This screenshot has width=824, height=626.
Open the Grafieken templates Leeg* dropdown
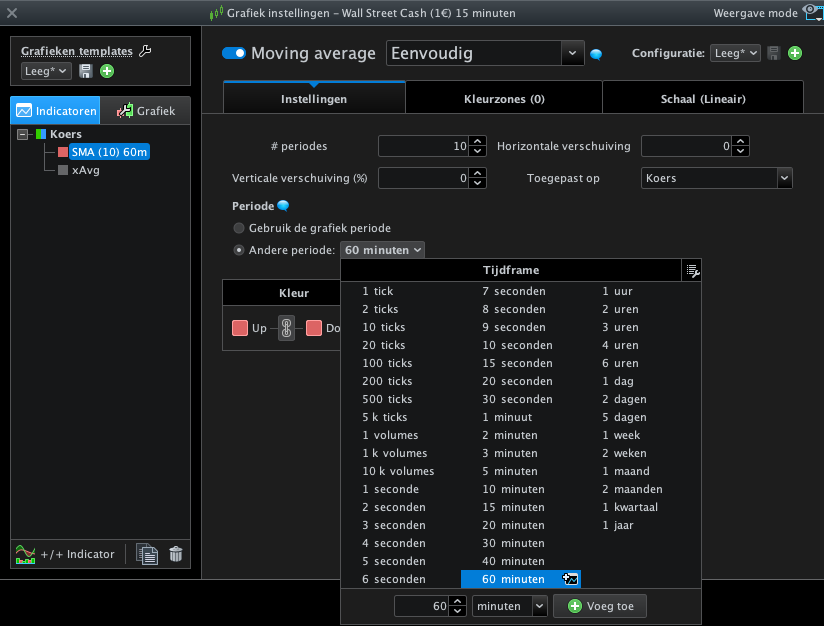click(x=46, y=71)
